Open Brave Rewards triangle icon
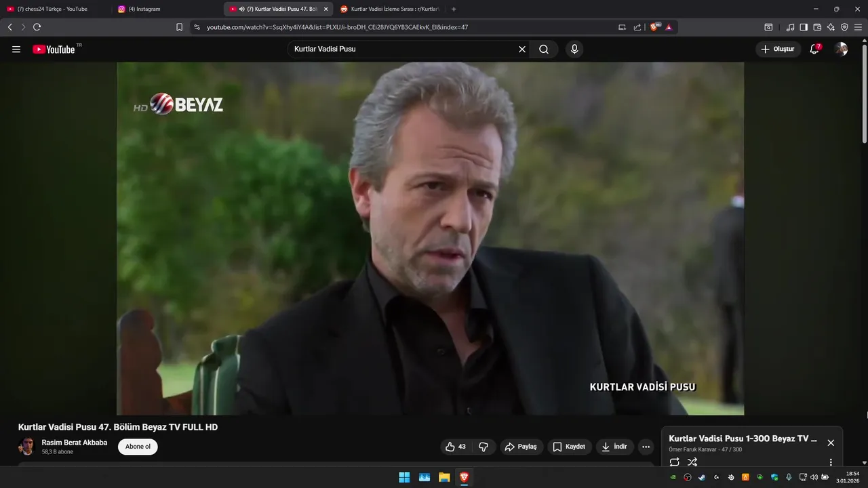The height and width of the screenshot is (488, 868). (669, 27)
